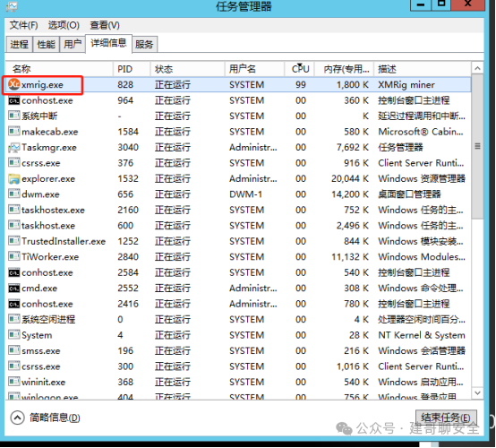Select the cmd.exe console icon
The width and height of the screenshot is (496, 448).
point(14,289)
